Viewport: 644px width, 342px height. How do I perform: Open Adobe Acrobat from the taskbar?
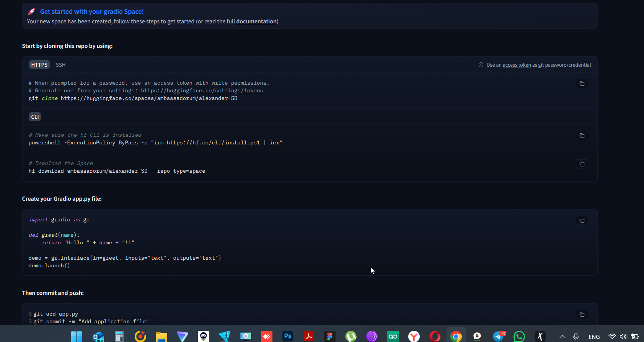309,337
